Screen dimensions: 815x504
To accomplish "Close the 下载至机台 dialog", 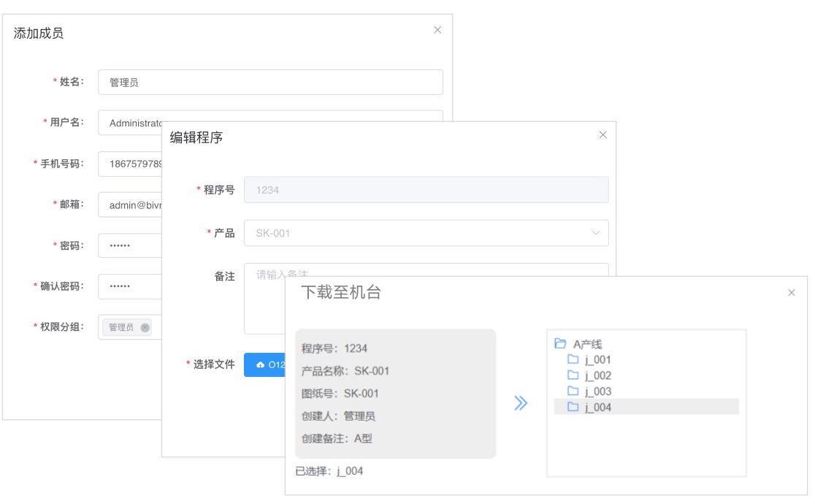I will tap(791, 293).
